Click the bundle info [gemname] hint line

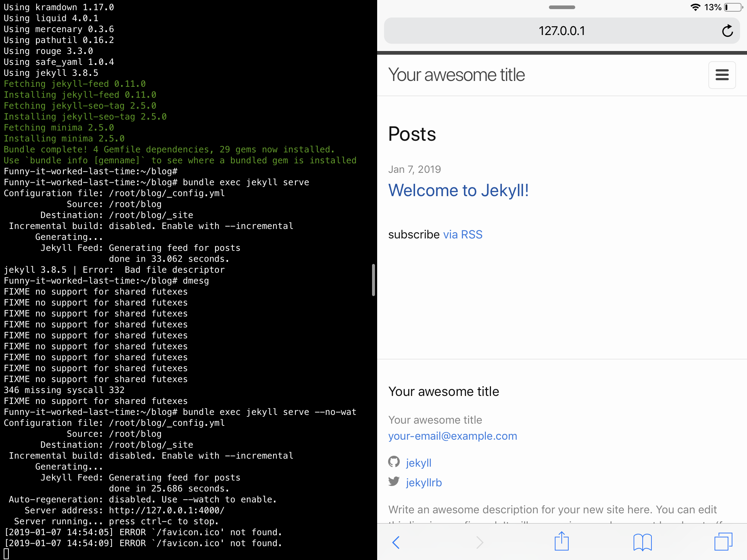(x=180, y=160)
